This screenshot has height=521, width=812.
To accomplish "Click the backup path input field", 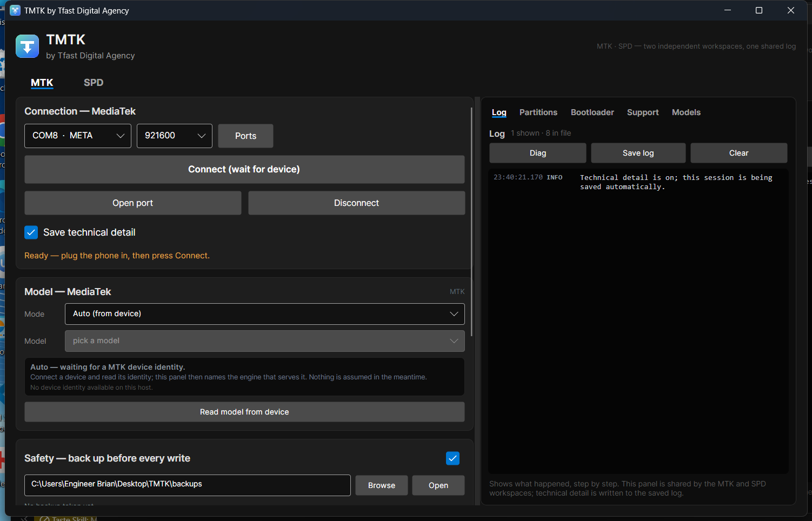I will coord(188,485).
